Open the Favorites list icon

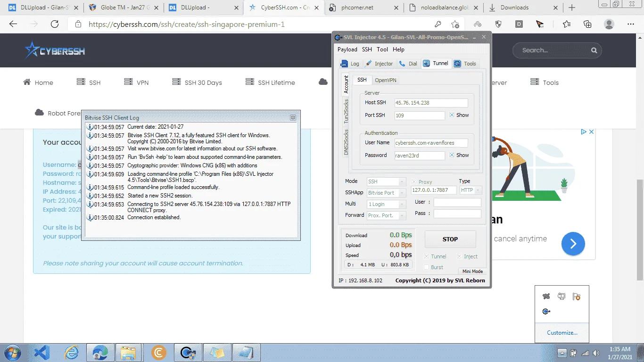(x=567, y=24)
